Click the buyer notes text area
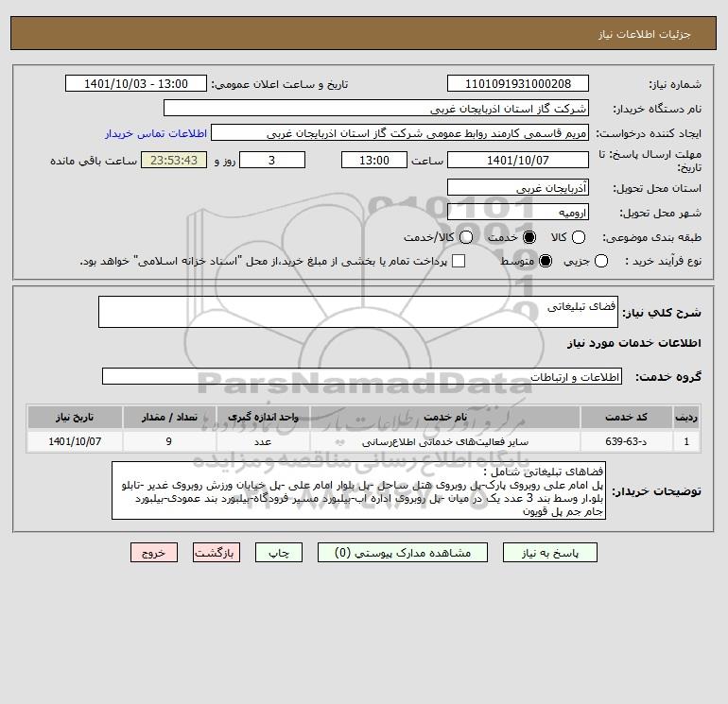 [358, 490]
